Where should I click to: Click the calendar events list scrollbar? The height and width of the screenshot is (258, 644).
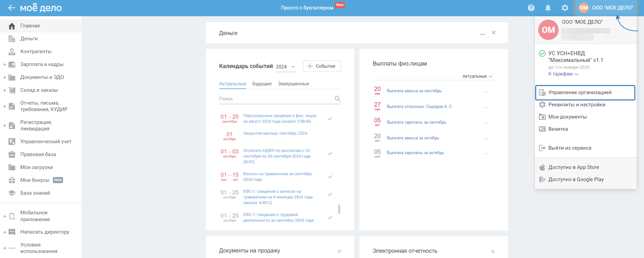[339, 209]
